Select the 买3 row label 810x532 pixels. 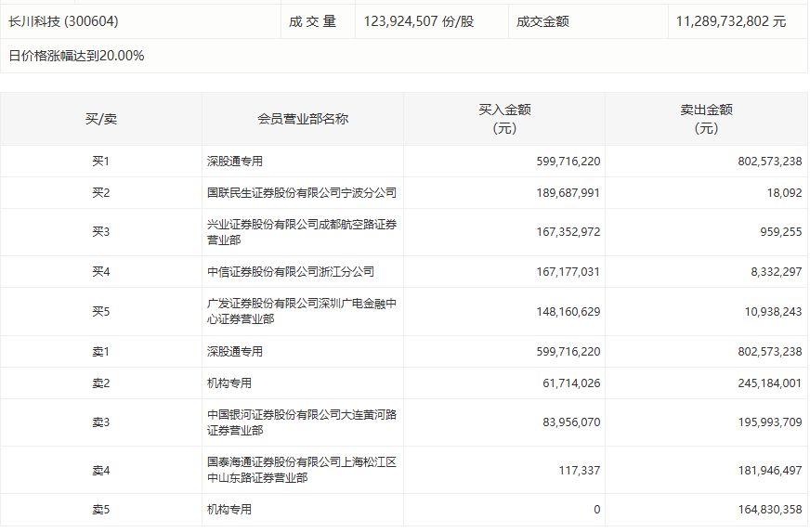[101, 231]
